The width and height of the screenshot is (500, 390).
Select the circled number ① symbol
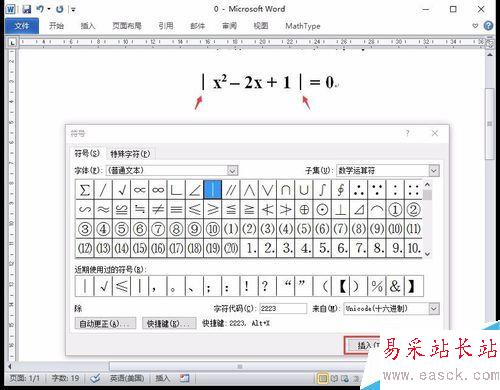[x=395, y=209]
